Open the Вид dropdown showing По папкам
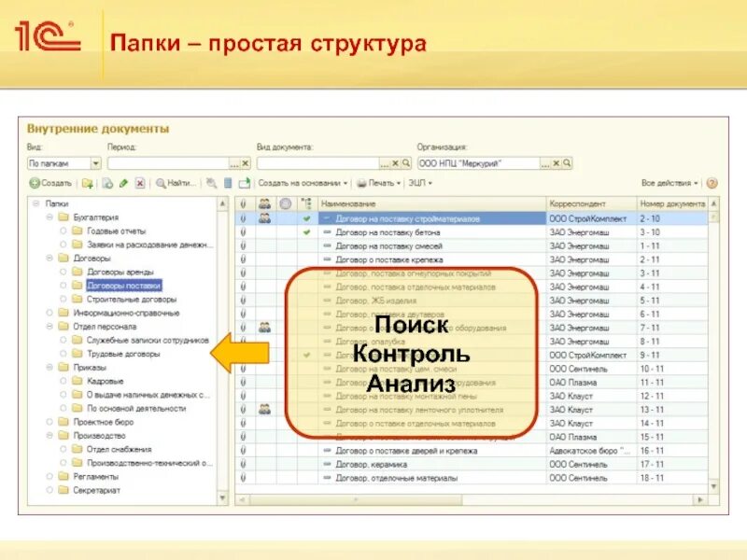Viewport: 747px width, 560px height. point(96,163)
